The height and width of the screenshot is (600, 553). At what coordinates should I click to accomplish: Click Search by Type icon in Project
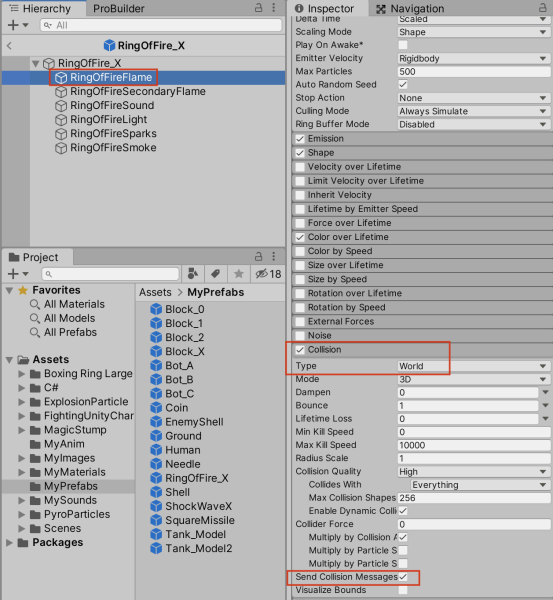click(193, 274)
